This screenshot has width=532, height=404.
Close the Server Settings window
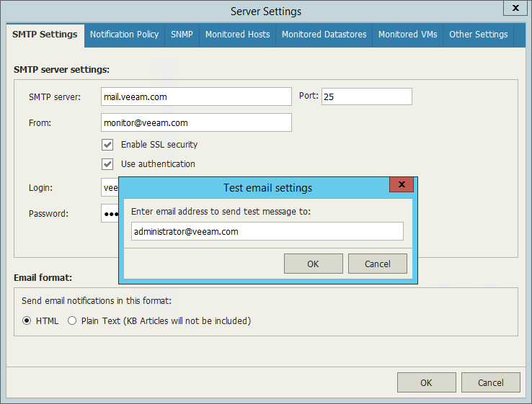click(514, 9)
